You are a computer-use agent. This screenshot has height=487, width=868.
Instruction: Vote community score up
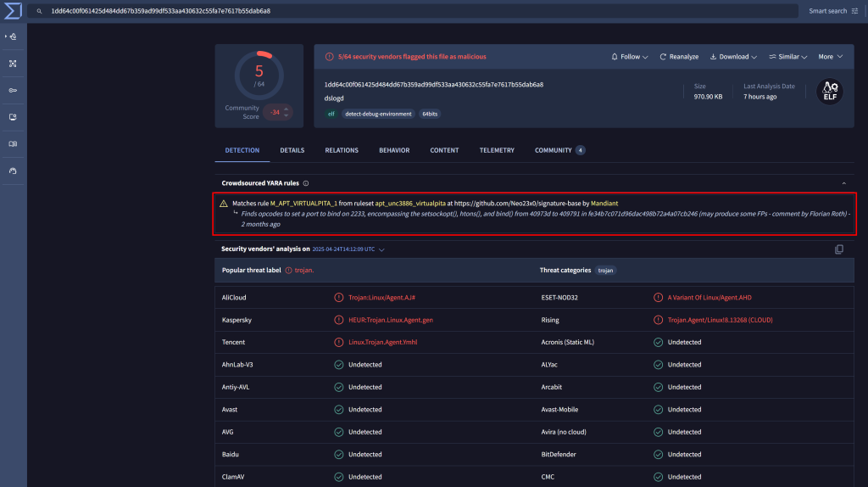click(287, 109)
